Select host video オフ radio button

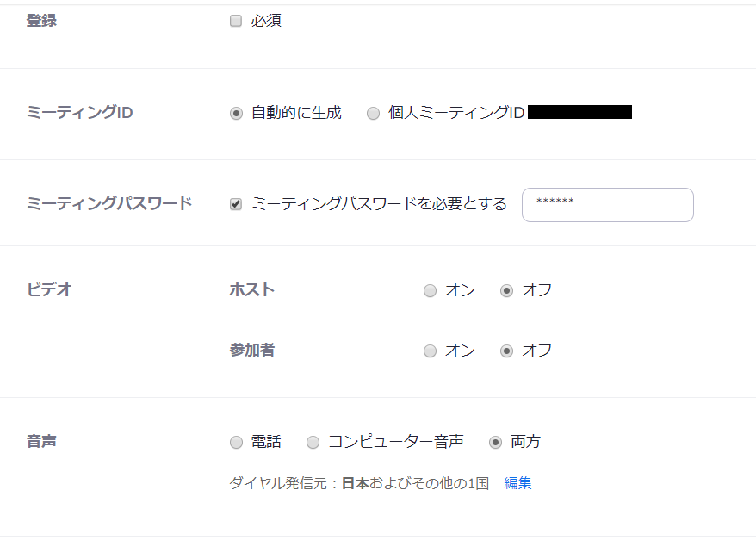507,291
